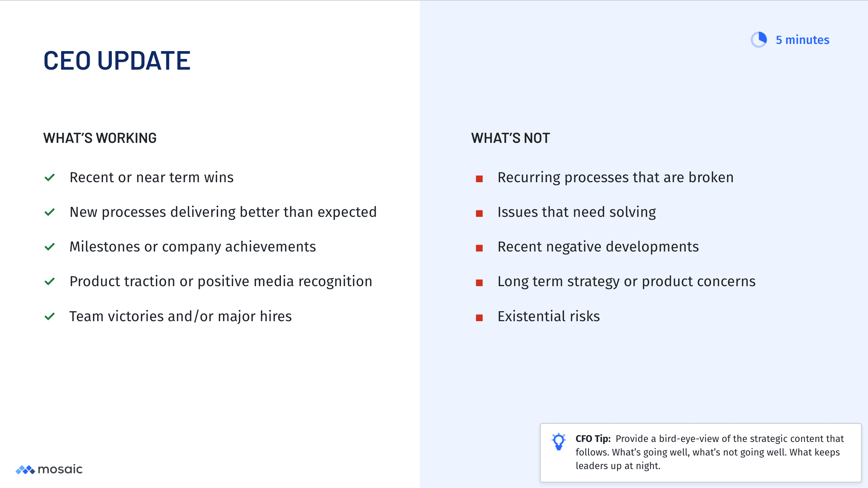868x488 pixels.
Task: Click the red bullet beside Recurring processes that are broken
Action: click(x=479, y=179)
